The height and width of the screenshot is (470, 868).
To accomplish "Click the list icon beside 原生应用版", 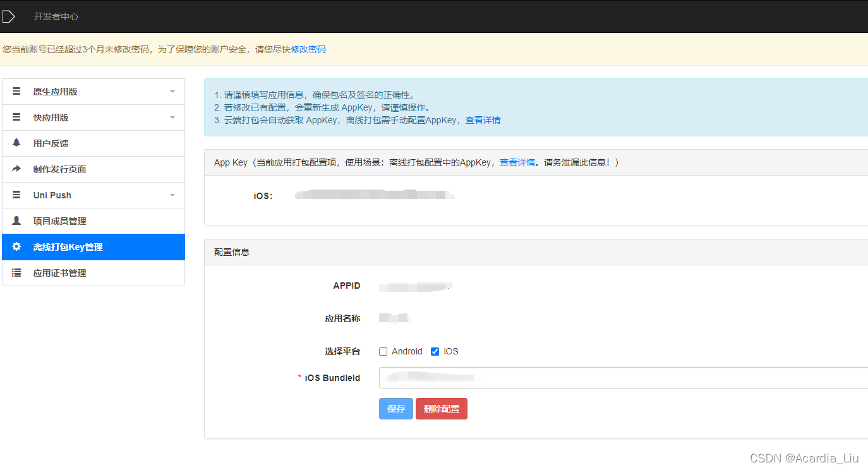I will (16, 92).
